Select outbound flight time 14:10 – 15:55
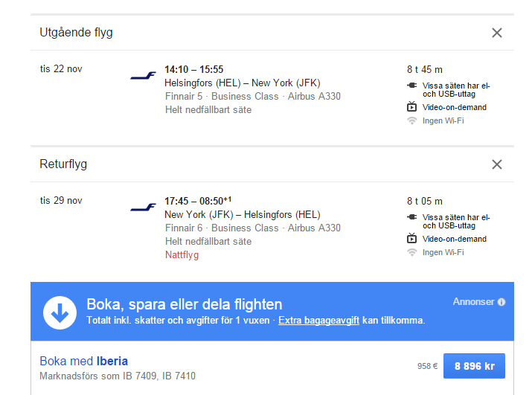This screenshot has height=395, width=532. pyautogui.click(x=193, y=69)
